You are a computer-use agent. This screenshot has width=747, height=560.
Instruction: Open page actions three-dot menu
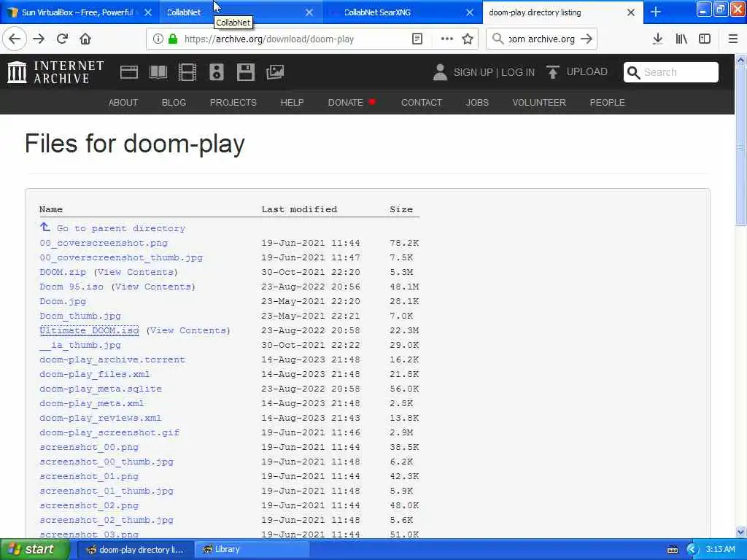point(446,39)
